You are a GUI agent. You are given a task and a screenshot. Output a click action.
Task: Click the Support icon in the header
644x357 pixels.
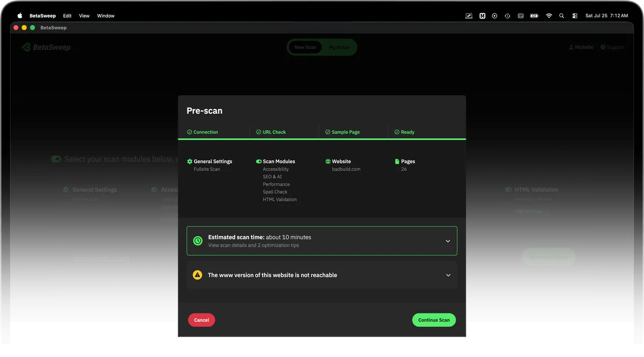[x=603, y=47]
